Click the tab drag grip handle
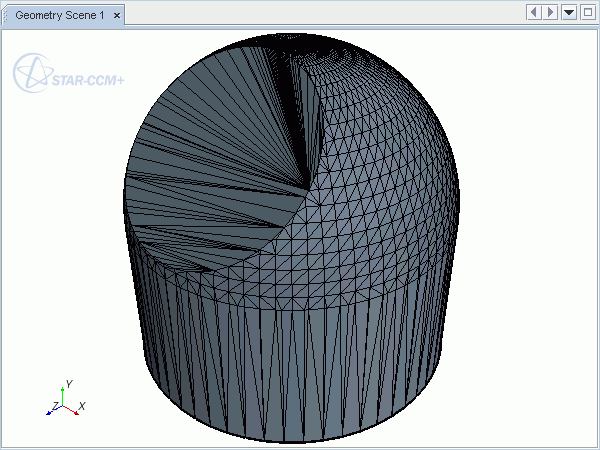 click(7, 16)
